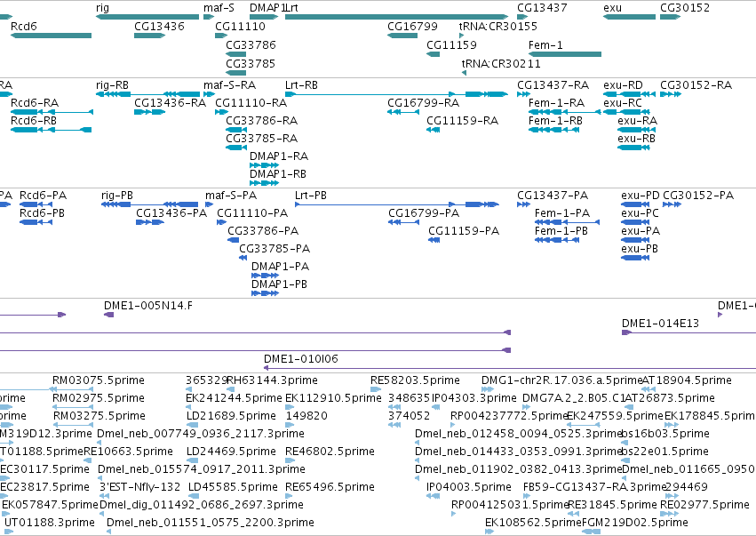The width and height of the screenshot is (756, 536).
Task: Click the CG11110 gene label
Action: coord(240,26)
